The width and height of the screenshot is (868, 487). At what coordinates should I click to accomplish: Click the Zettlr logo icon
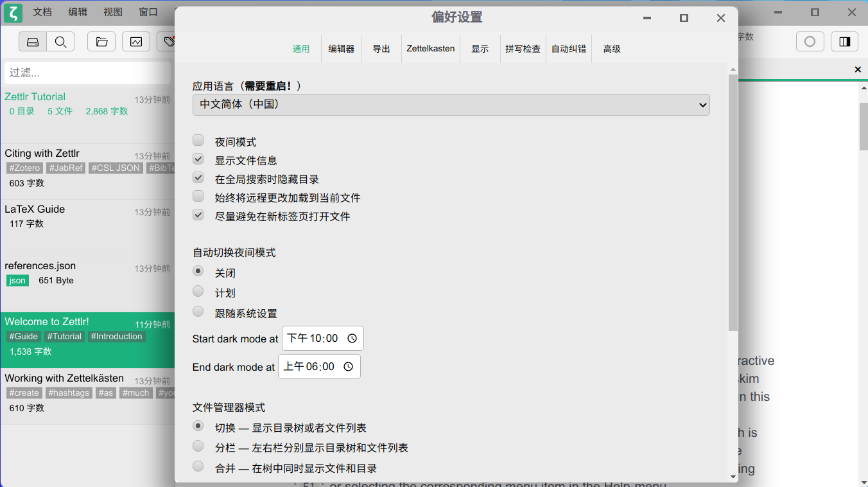[13, 12]
